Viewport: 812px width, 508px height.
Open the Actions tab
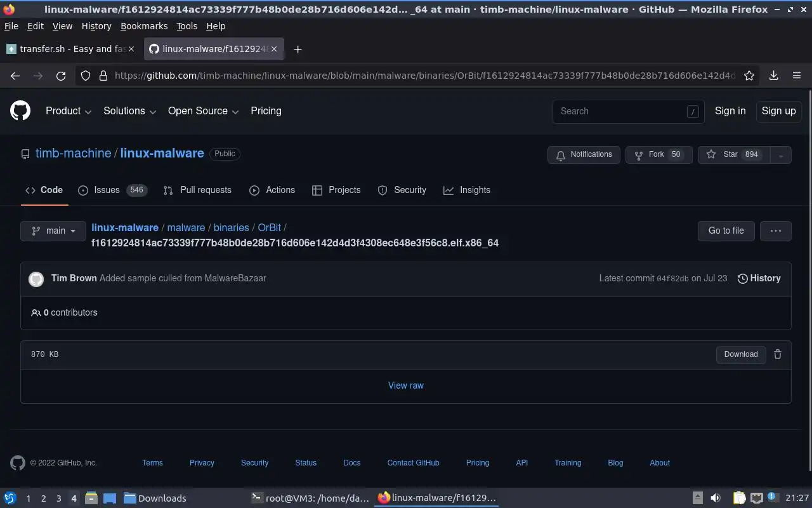point(272,190)
